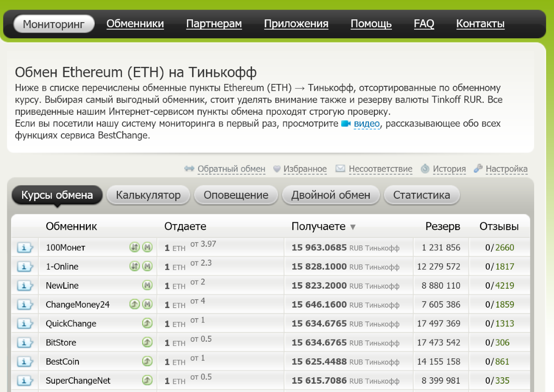Click the arrow badge icon beside ChangeMoney24
This screenshot has width=554, height=392.
point(134,304)
